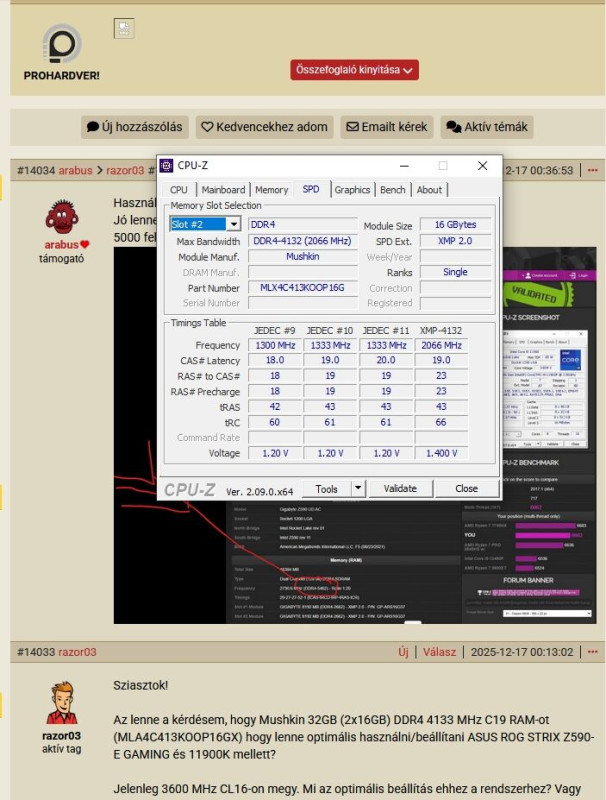Screen dimensions: 606x800
Task: Open the Graphics tab
Action: coord(352,190)
